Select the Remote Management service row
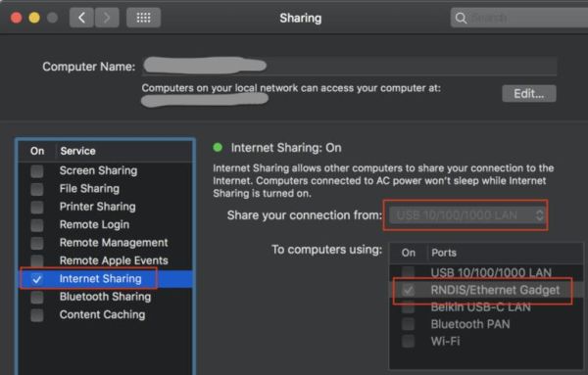 pos(105,243)
